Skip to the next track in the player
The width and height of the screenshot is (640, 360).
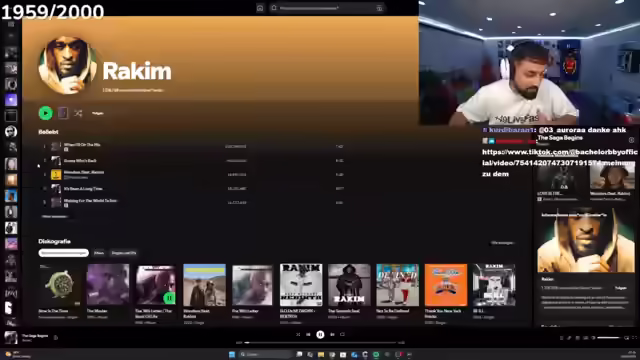point(332,335)
